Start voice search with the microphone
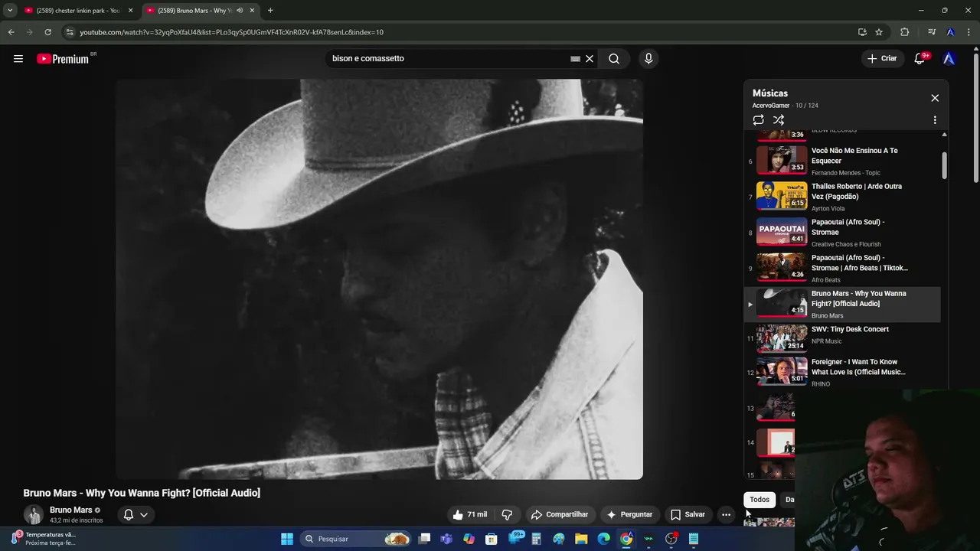Viewport: 980px width, 551px height. (x=648, y=59)
